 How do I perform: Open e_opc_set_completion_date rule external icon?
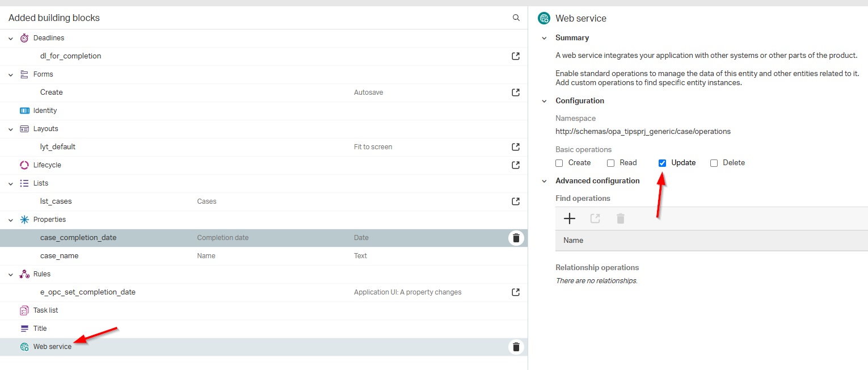click(x=516, y=292)
